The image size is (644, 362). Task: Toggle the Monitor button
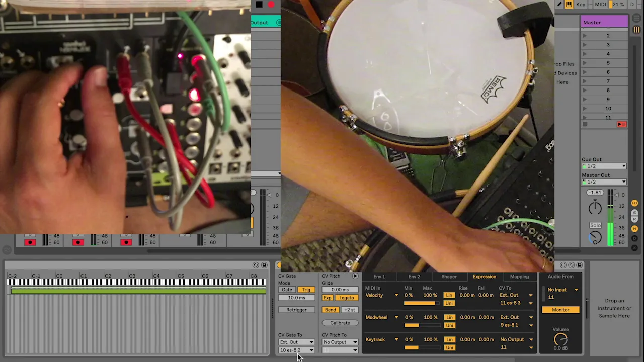tap(560, 310)
